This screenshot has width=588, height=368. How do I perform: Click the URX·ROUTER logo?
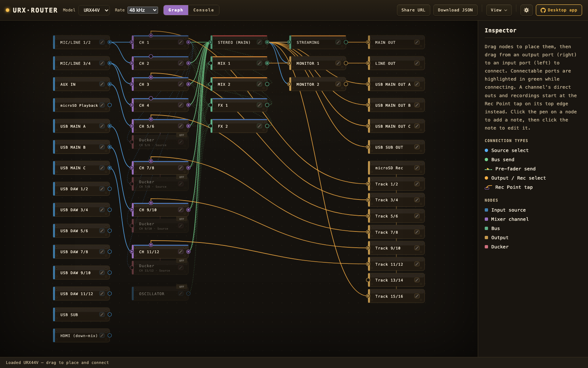click(32, 10)
